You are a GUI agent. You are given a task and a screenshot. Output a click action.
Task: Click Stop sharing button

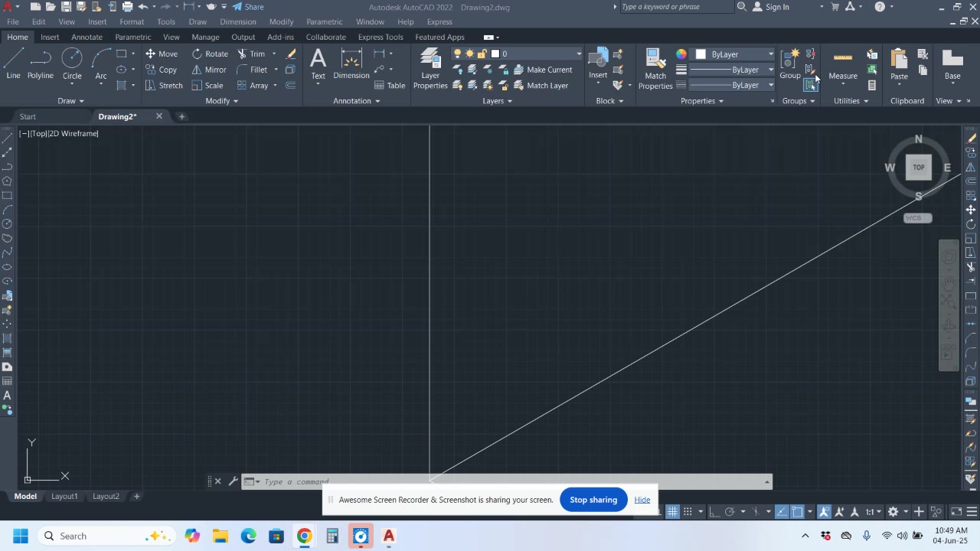pos(593,500)
